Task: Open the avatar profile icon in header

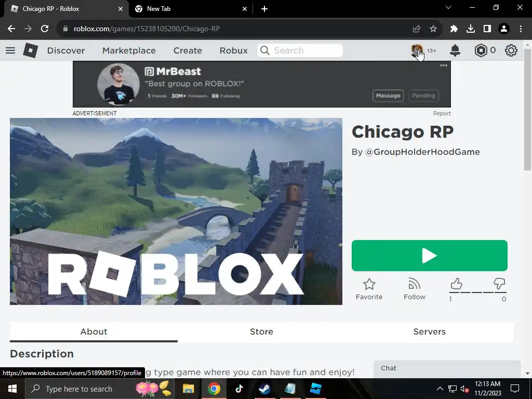Action: click(x=417, y=50)
